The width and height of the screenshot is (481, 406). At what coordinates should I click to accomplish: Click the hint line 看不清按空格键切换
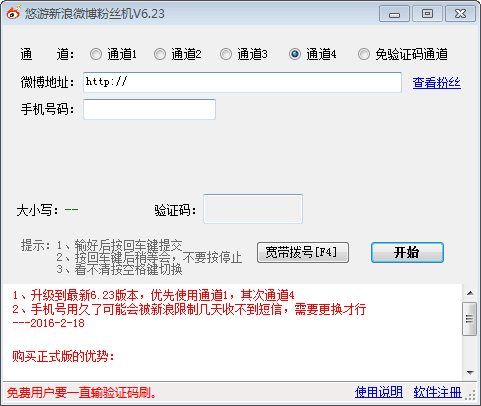click(x=119, y=269)
